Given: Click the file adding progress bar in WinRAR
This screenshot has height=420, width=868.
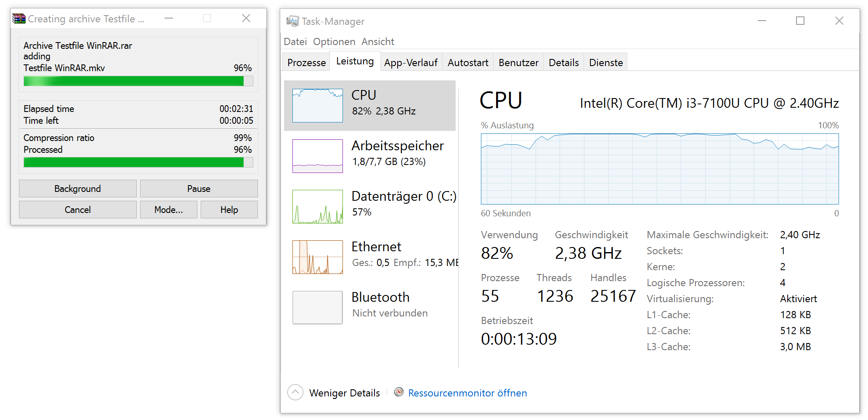Looking at the screenshot, I should pyautogui.click(x=138, y=81).
